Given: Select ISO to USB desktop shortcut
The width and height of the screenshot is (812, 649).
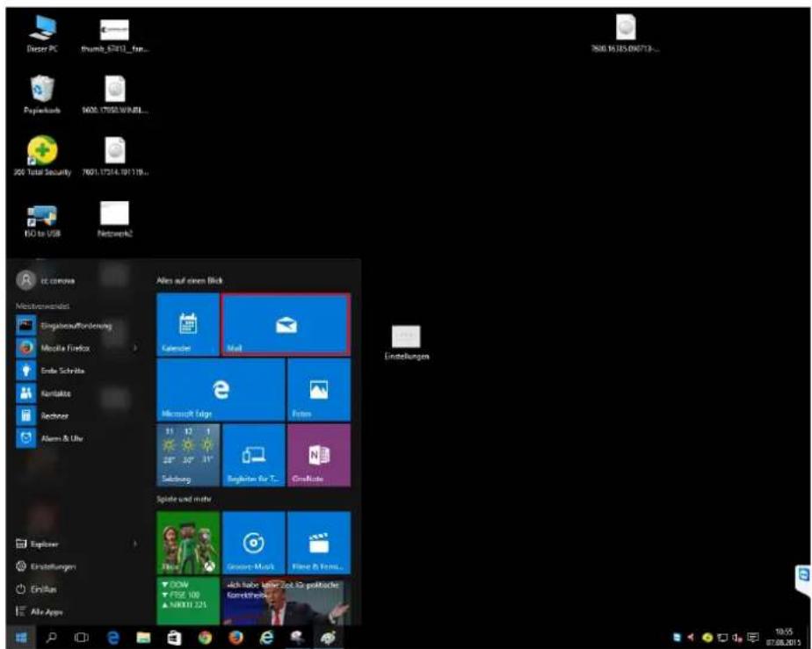Looking at the screenshot, I should (42, 221).
